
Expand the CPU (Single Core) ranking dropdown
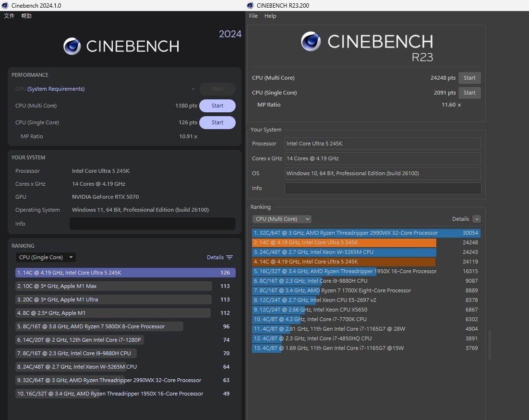[46, 257]
